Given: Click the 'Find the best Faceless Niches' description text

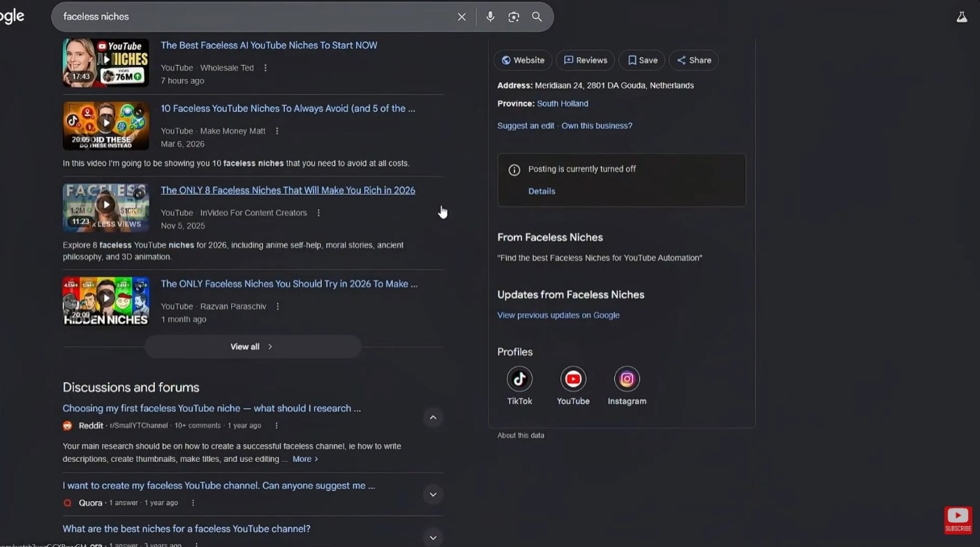Looking at the screenshot, I should click(x=600, y=258).
